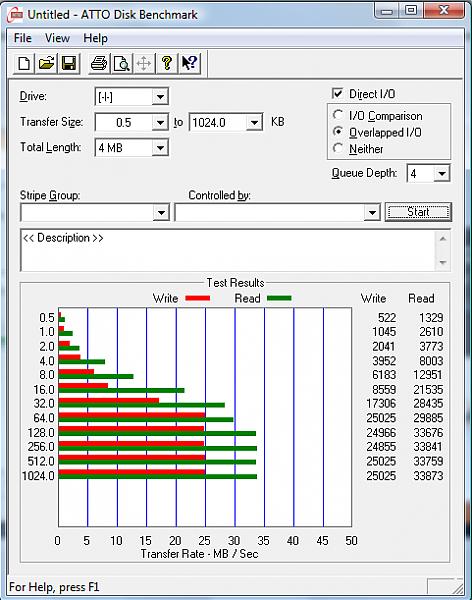This screenshot has width=472, height=600.
Task: Open a saved benchmark file icon
Action: tap(46, 63)
